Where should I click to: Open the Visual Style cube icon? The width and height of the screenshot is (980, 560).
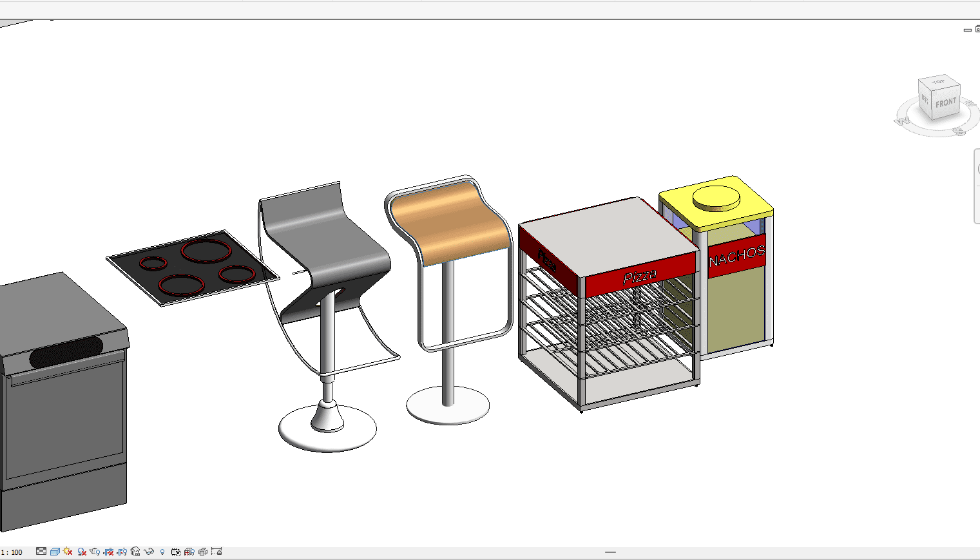(x=55, y=552)
